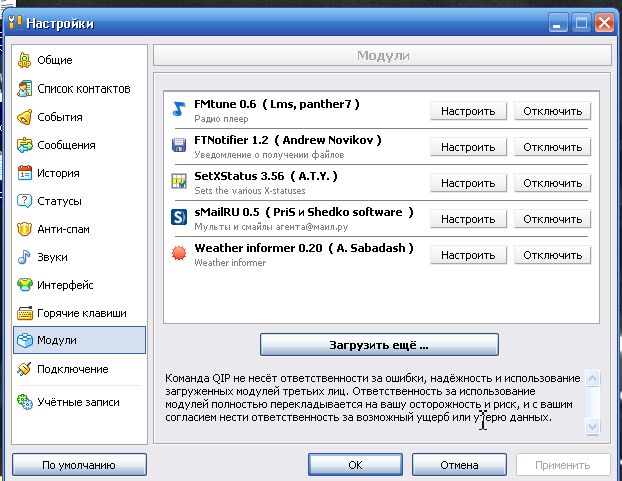Click the sMailRU module icon
The height and width of the screenshot is (481, 622).
[x=179, y=218]
